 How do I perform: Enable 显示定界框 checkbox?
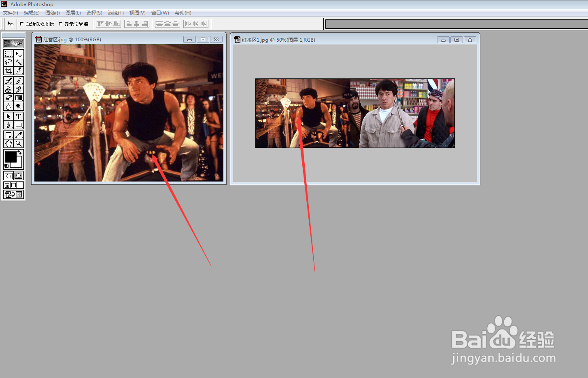coord(61,24)
